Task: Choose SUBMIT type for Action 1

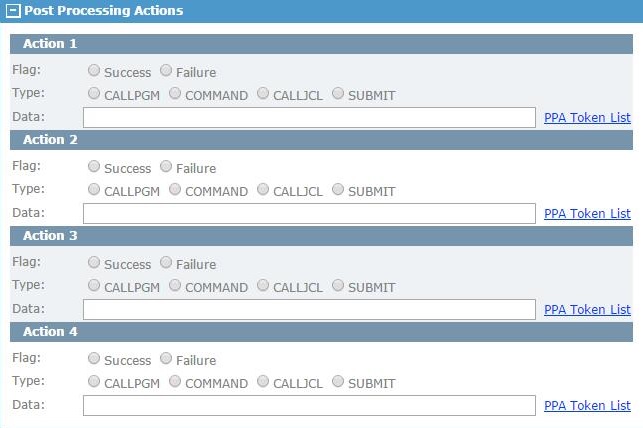Action: 338,93
